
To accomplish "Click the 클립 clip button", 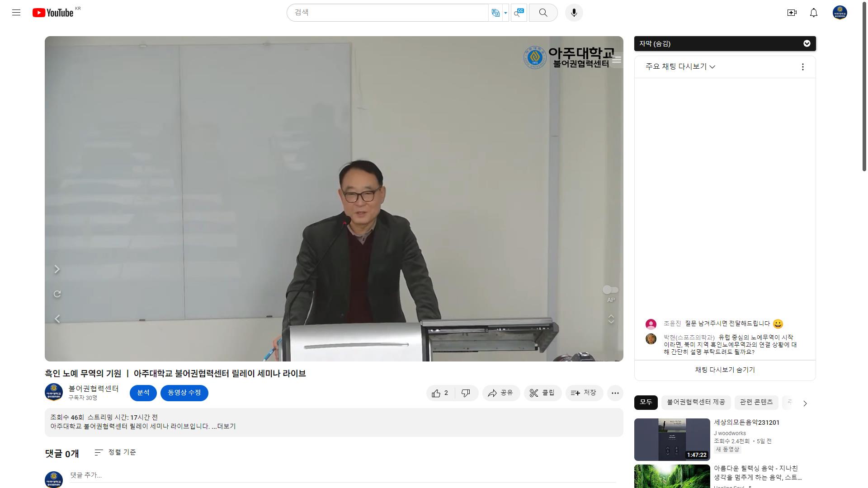I will coord(542,393).
